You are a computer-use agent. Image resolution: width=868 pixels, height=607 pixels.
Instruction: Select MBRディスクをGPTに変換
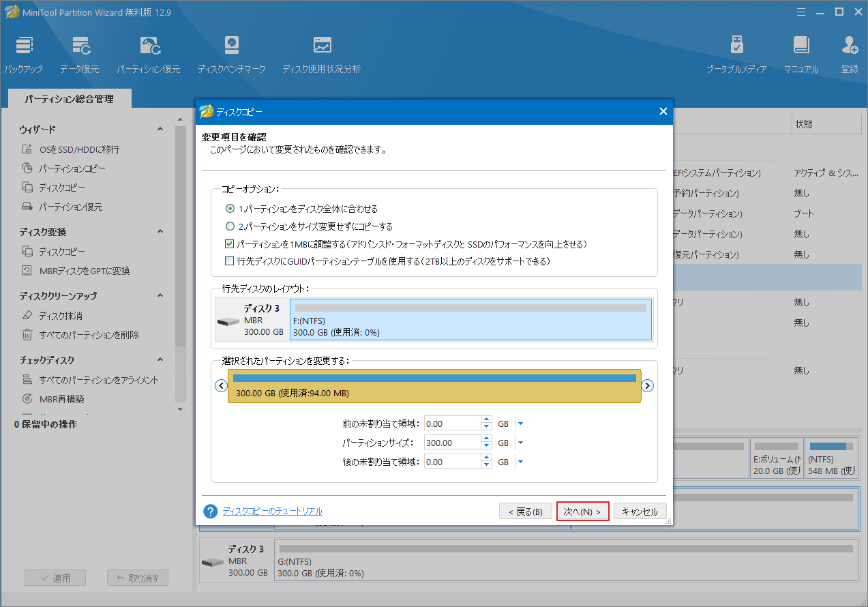coord(84,271)
